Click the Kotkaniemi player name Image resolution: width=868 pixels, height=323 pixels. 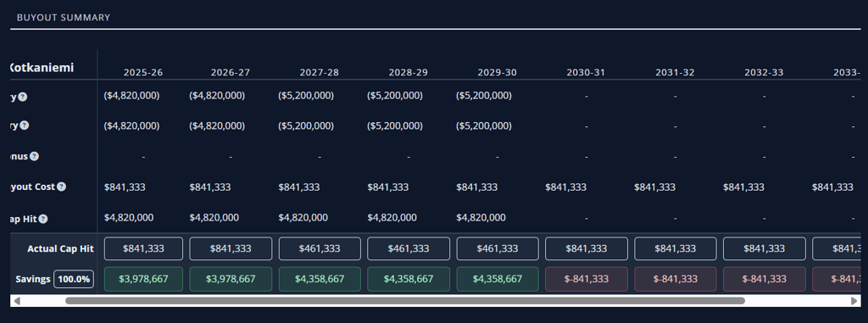pos(42,68)
